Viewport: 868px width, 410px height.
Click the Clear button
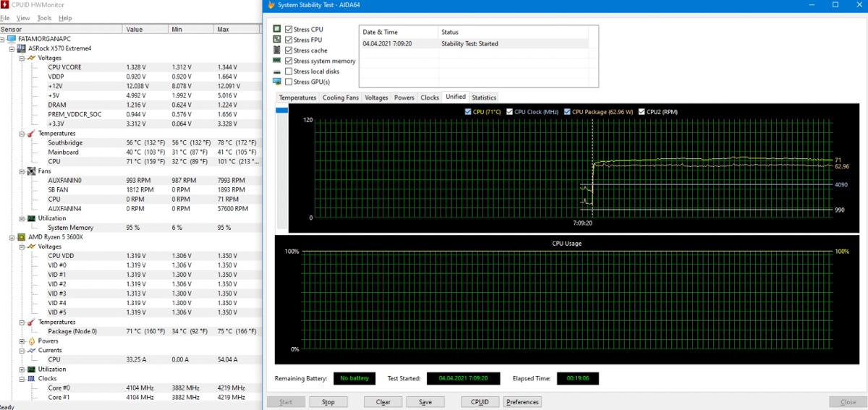point(383,402)
